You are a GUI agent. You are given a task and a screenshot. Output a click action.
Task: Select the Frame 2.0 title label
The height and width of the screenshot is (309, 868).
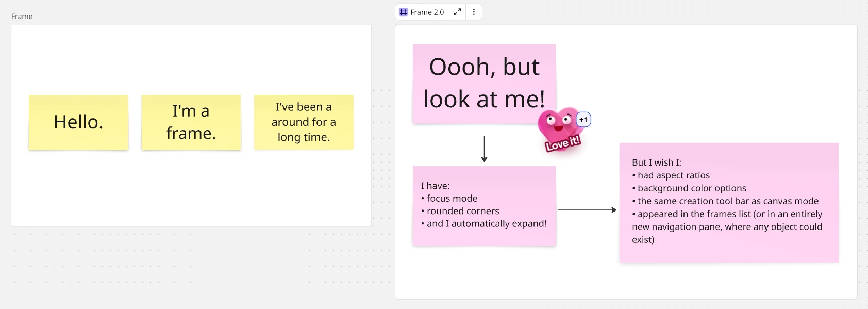tap(427, 12)
